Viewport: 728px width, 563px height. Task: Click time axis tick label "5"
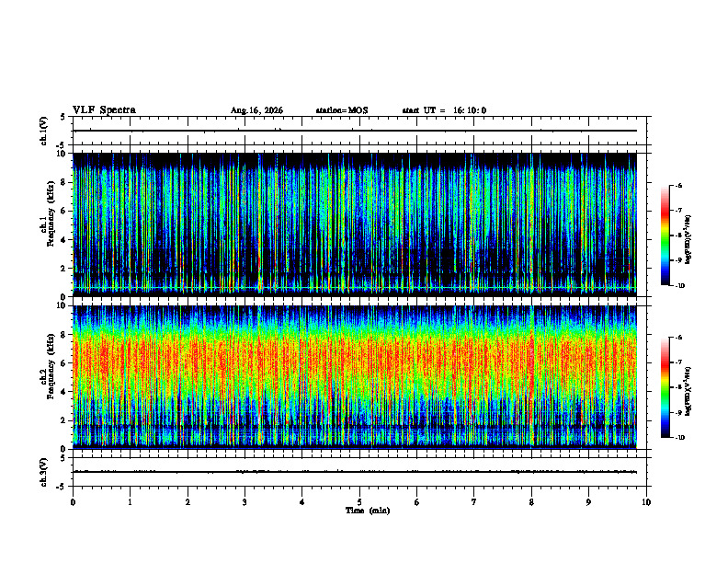pos(359,502)
